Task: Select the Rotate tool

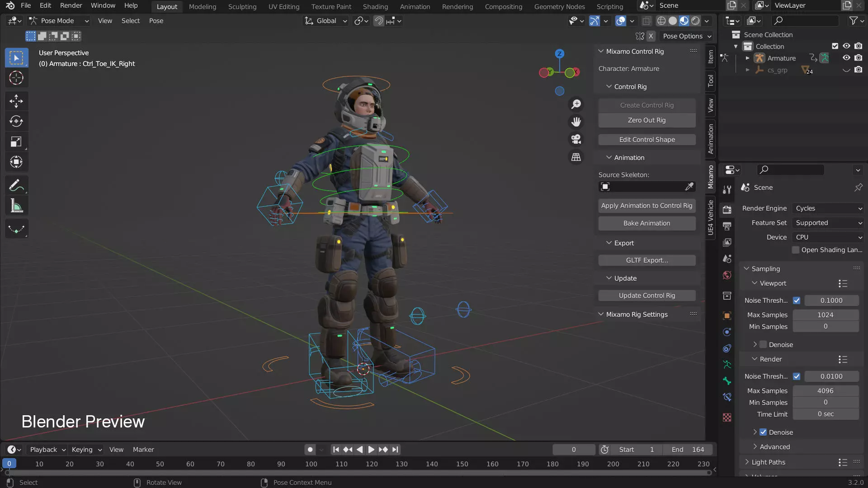Action: click(16, 121)
